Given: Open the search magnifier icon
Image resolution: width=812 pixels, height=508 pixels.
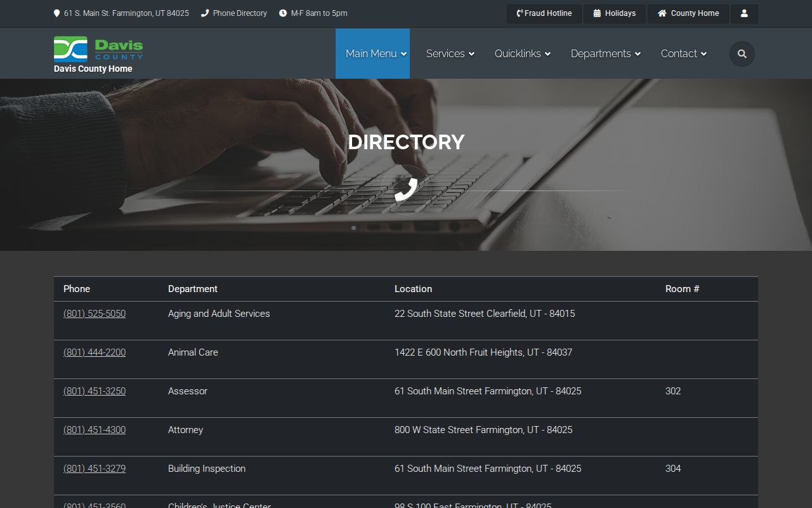Looking at the screenshot, I should 742,54.
